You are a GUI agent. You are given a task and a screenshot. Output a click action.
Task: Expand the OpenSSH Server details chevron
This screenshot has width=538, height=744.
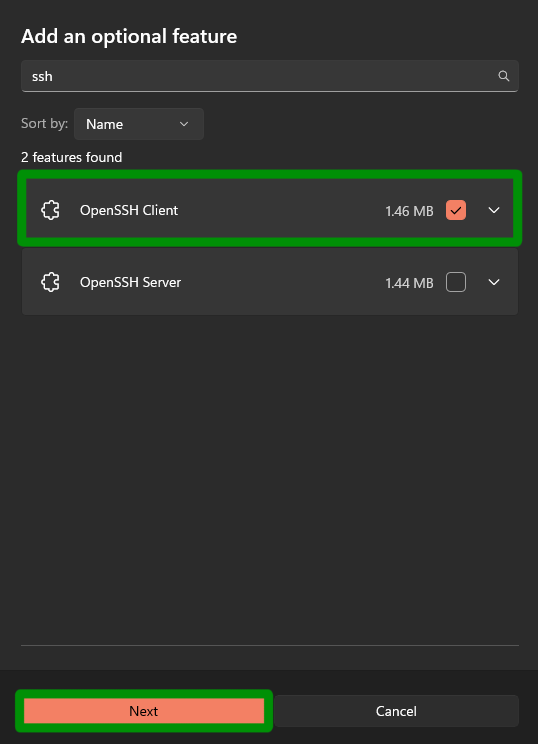pyautogui.click(x=494, y=282)
